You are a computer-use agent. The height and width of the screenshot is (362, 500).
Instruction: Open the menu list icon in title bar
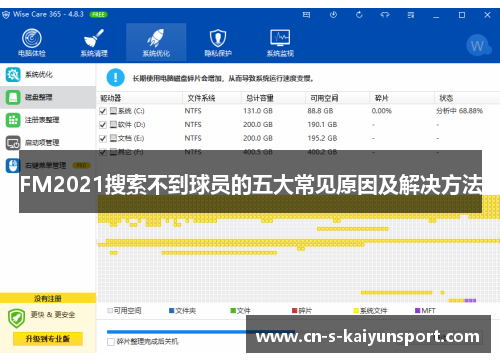tap(411, 15)
